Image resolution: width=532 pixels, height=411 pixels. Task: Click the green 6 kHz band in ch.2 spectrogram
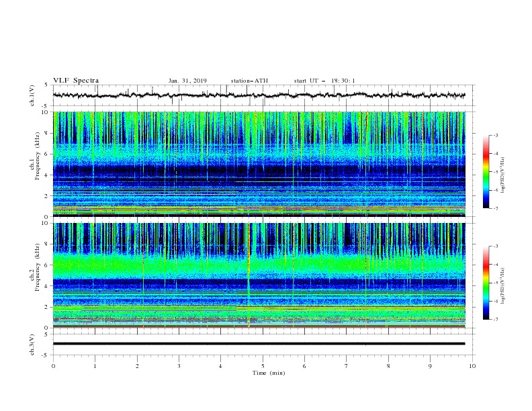[259, 265]
